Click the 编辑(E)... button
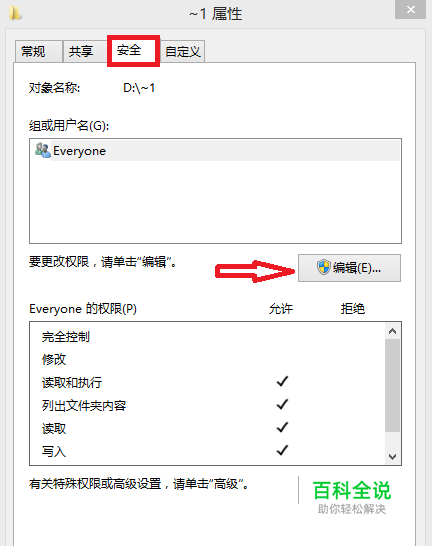Viewport: 432px width, 546px height. pos(349,268)
